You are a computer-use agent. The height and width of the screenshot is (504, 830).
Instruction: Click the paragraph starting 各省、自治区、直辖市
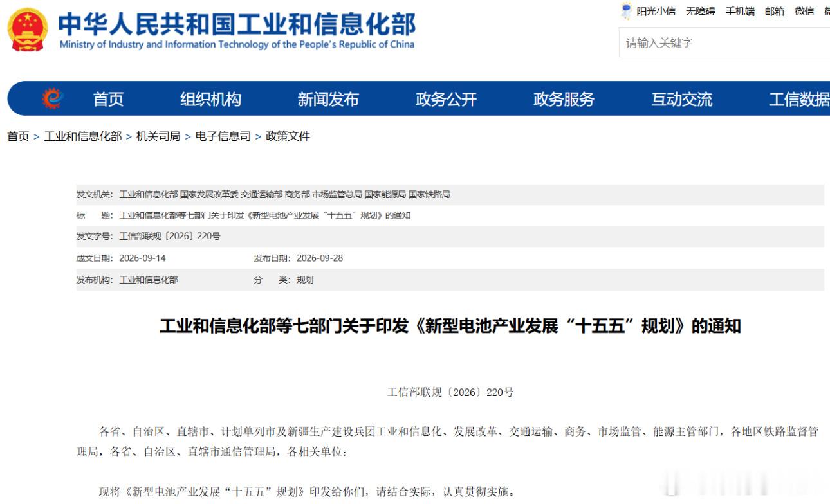[x=448, y=442]
